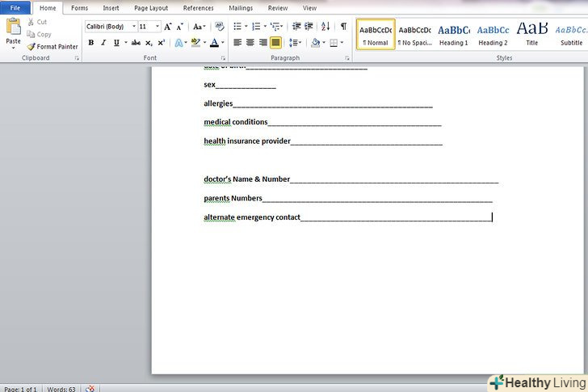588x392 pixels.
Task: Toggle strikethrough text formatting
Action: (135, 43)
